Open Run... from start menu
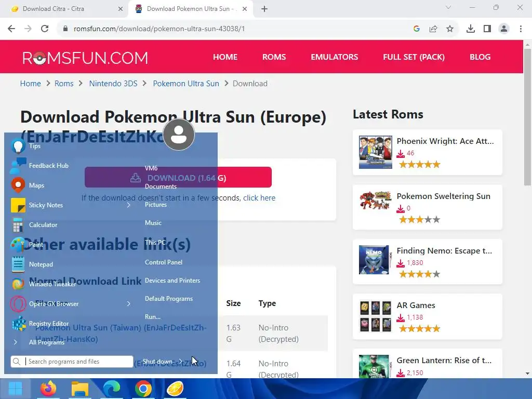Viewport: 532px width, 399px height. coord(153,317)
